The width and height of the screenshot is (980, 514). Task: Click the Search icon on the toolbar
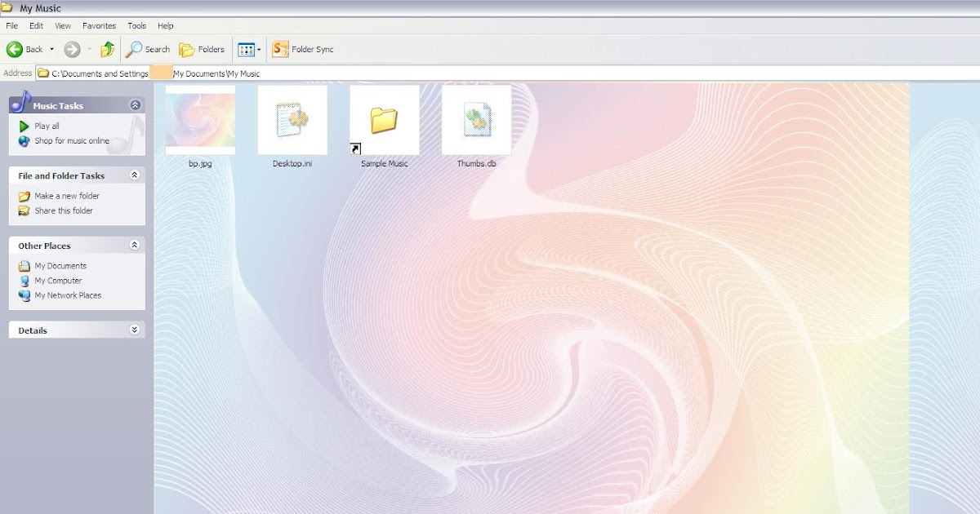134,49
